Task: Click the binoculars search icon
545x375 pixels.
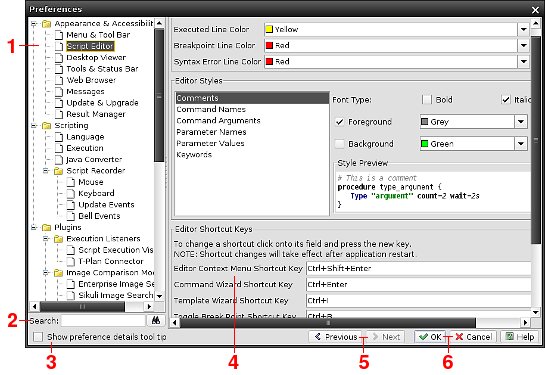Action: [156, 320]
